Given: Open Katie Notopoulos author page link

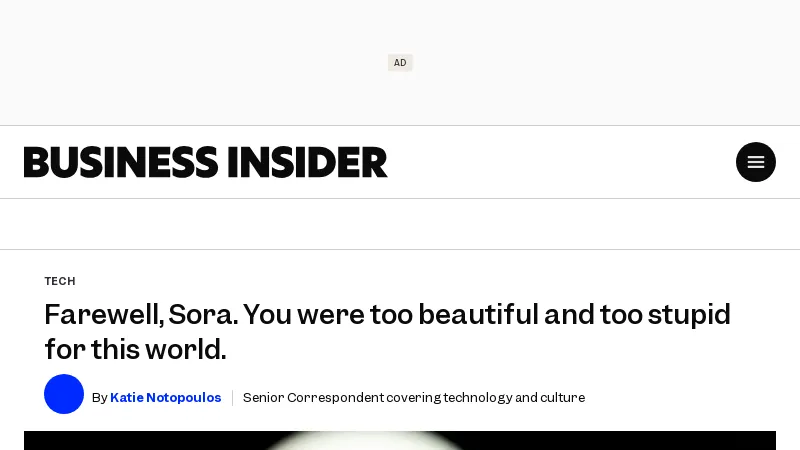Looking at the screenshot, I should pos(165,398).
